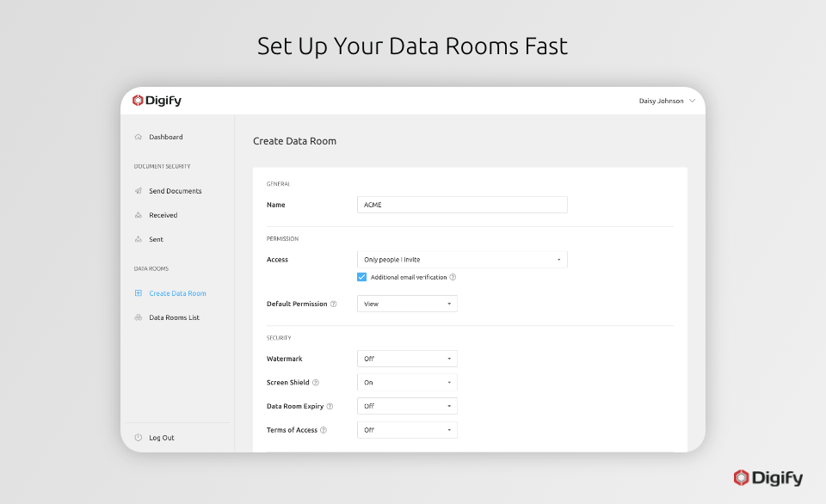This screenshot has width=826, height=504.
Task: Click the Data Rooms List icon
Action: pyautogui.click(x=138, y=317)
